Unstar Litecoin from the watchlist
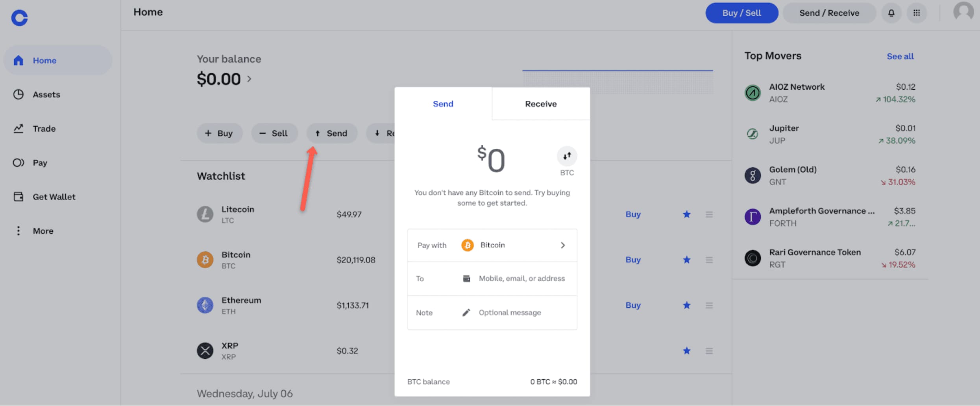The width and height of the screenshot is (980, 406). point(687,214)
